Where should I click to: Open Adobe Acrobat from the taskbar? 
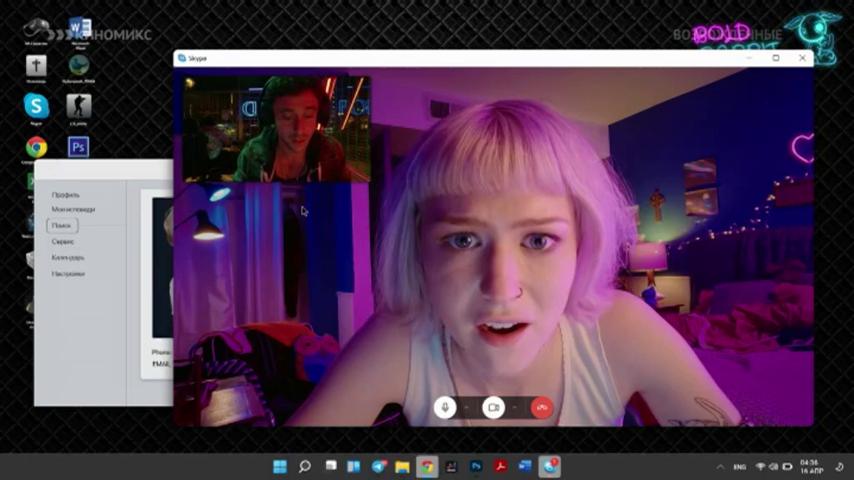[501, 466]
